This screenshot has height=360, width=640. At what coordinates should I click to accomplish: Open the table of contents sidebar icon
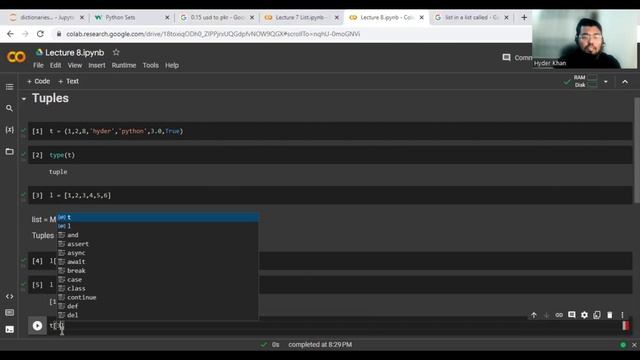click(9, 87)
